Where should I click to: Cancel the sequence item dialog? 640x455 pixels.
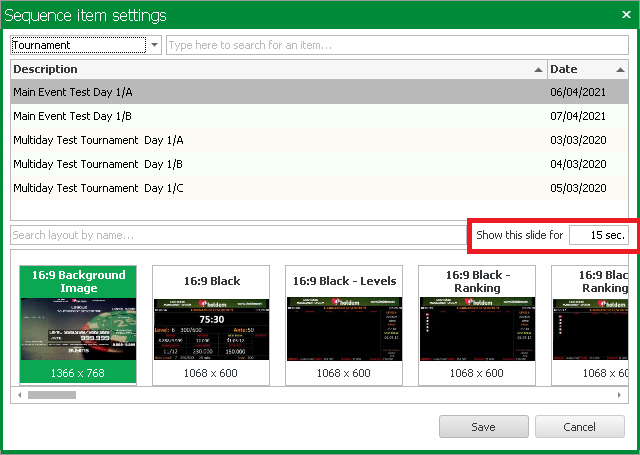click(579, 427)
